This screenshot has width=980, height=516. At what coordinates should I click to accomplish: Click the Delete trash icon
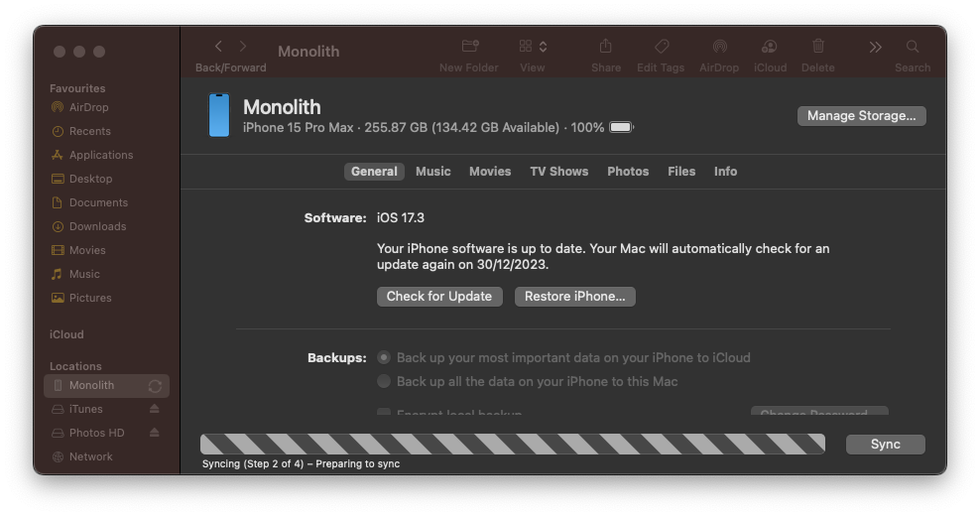tap(818, 46)
